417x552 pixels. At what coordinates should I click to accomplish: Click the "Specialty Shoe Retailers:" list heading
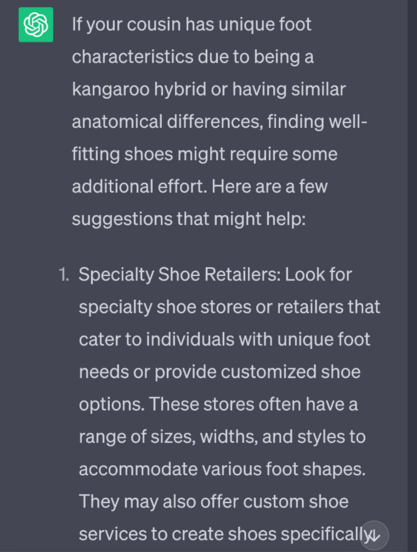[179, 275]
